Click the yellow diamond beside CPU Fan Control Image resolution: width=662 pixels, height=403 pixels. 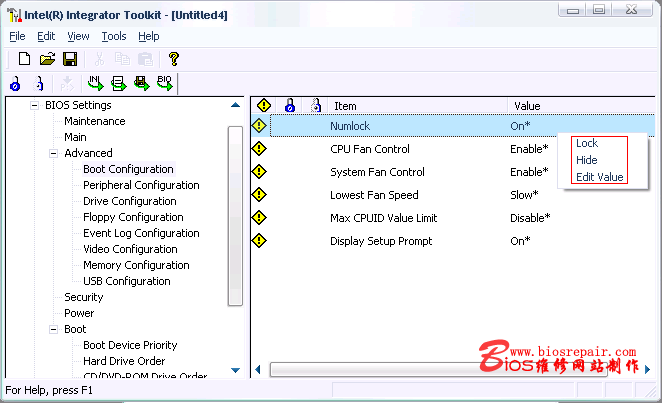259,149
